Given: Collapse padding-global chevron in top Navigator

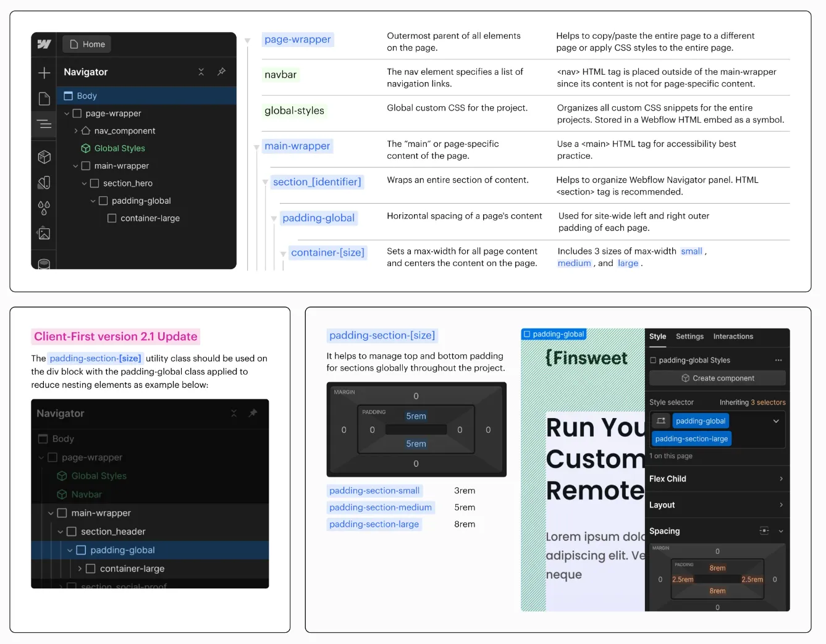Looking at the screenshot, I should click(93, 201).
